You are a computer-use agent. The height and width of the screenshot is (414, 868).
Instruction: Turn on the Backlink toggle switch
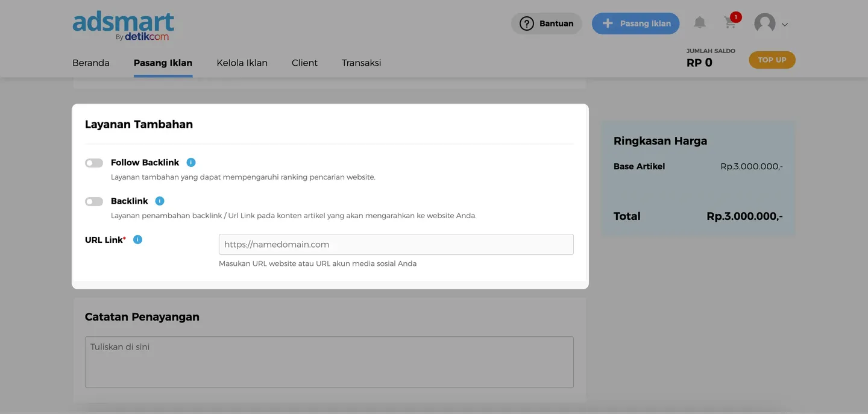click(x=94, y=201)
